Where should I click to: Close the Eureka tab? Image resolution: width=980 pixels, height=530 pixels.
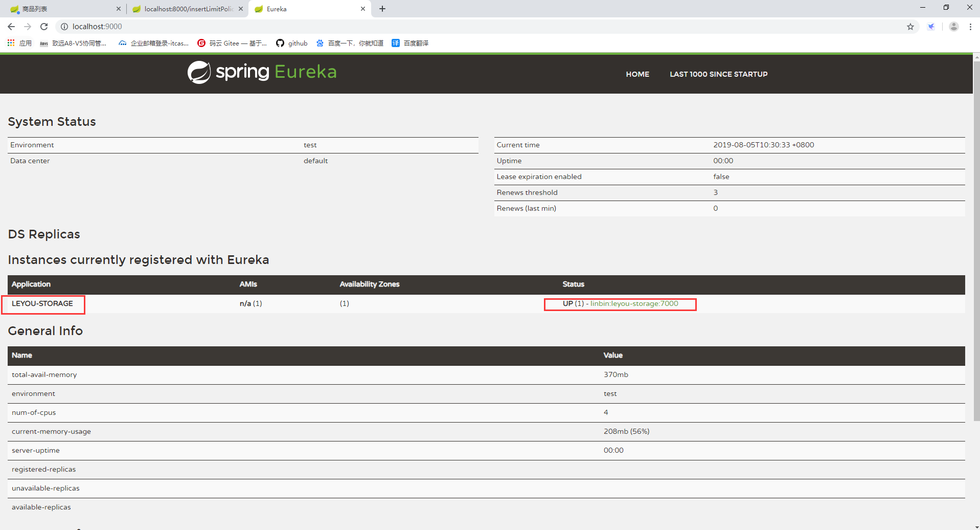tap(363, 9)
